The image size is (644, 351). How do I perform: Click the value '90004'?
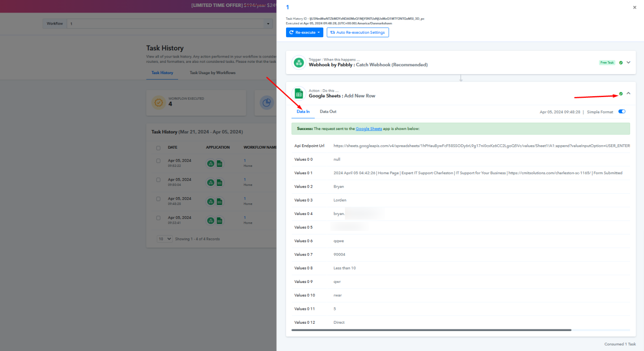click(339, 254)
